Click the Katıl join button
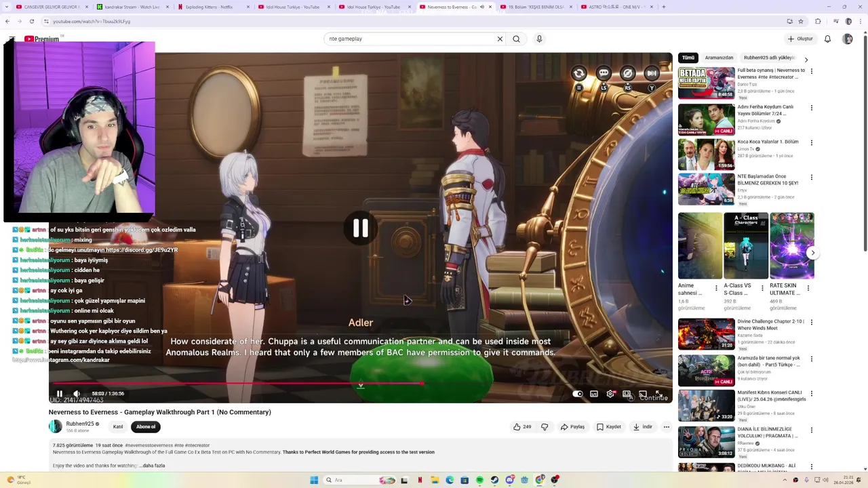 (118, 427)
